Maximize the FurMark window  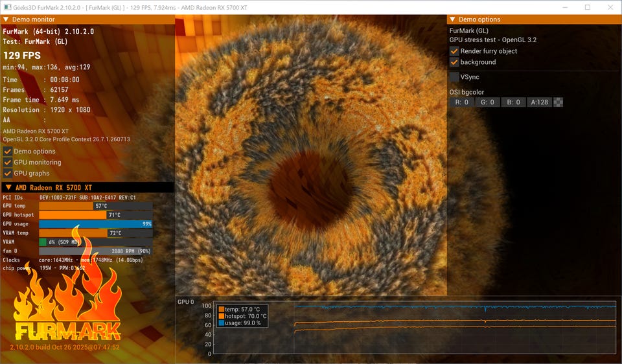pyautogui.click(x=588, y=7)
